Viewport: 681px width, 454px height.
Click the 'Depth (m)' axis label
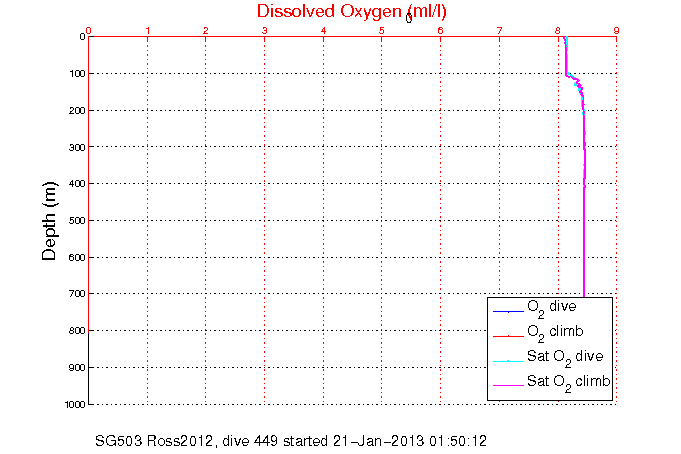click(49, 221)
